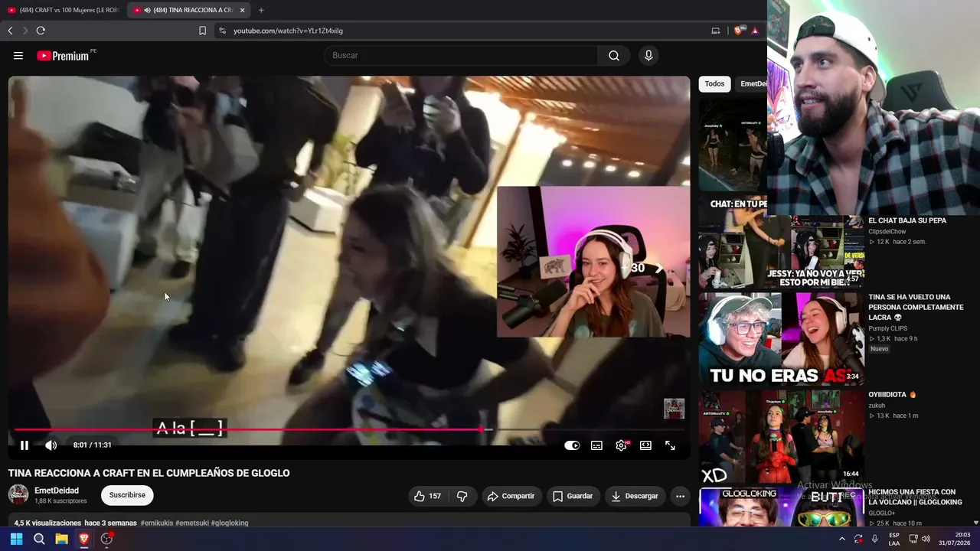Open the EmetDeidad channel avatar
This screenshot has height=551, width=980.
(18, 495)
